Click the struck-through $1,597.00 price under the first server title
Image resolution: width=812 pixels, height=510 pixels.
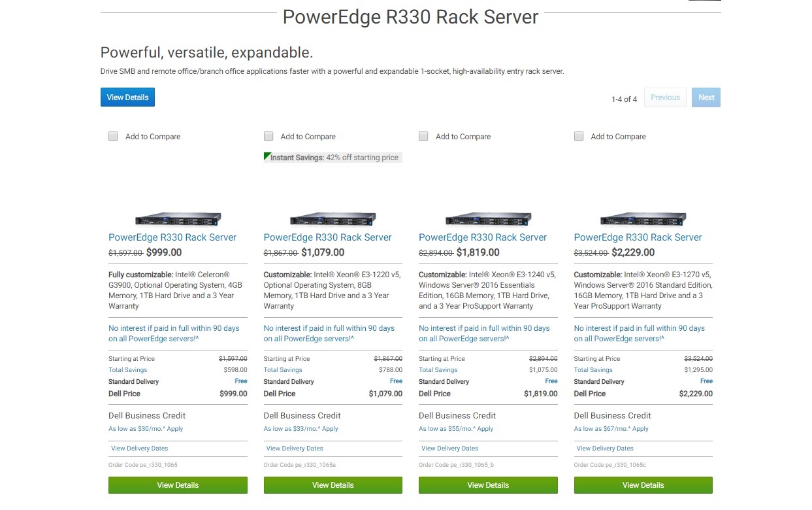click(x=125, y=253)
